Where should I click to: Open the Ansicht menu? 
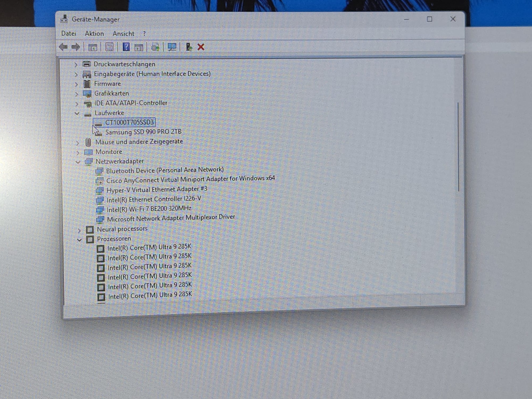(123, 34)
